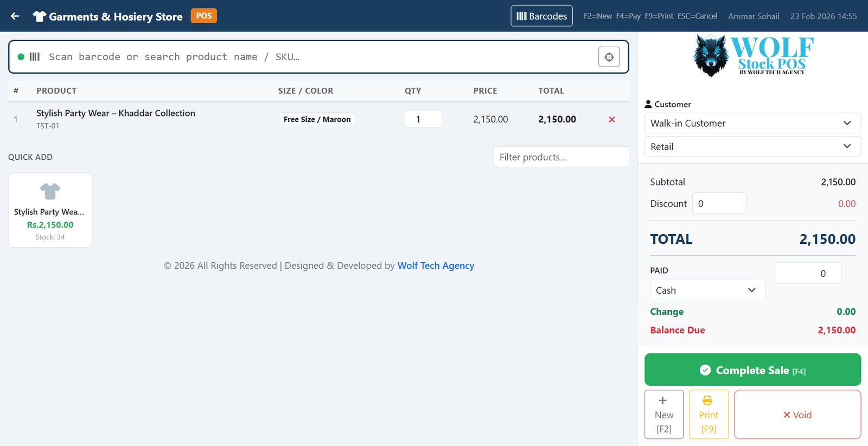Remove Stylish Party Wear row with red X

[611, 119]
